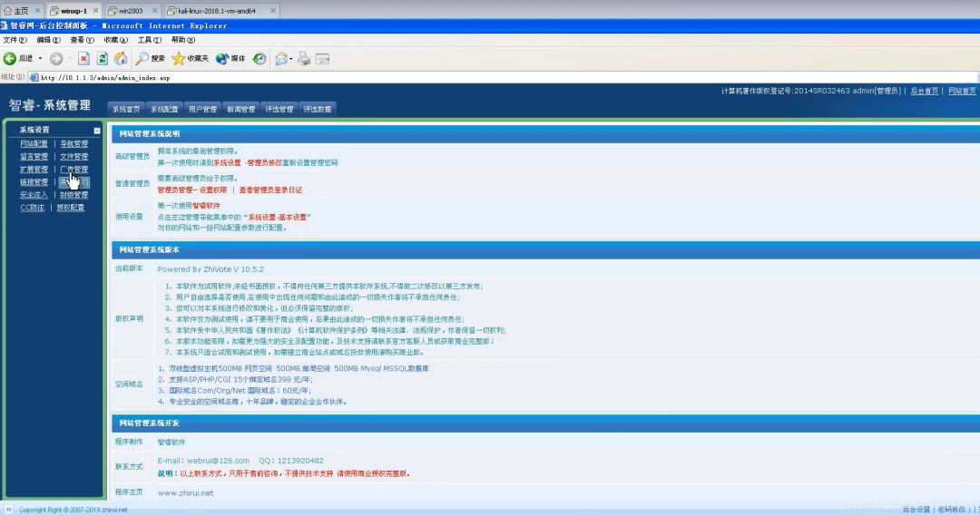
Task: Click the green Refresh page icon
Action: pyautogui.click(x=102, y=59)
